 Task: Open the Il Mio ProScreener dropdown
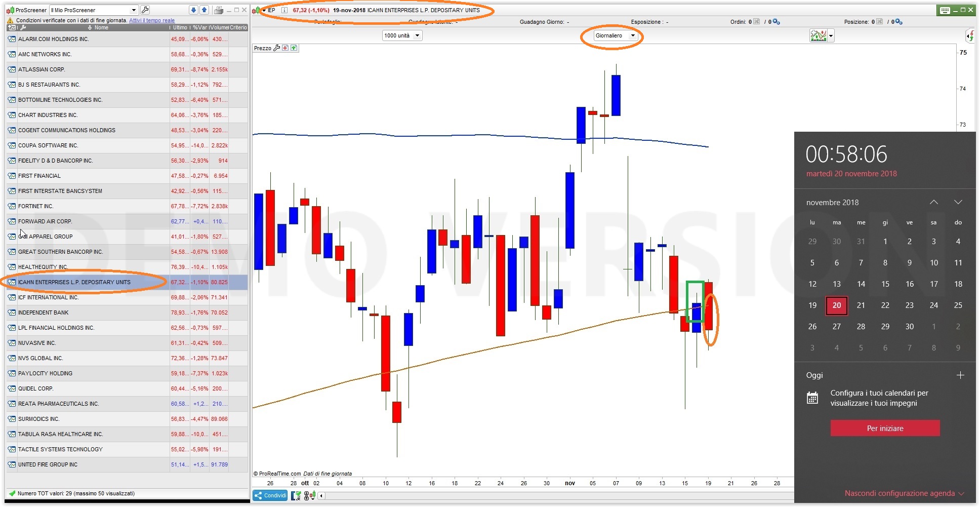[x=94, y=10]
